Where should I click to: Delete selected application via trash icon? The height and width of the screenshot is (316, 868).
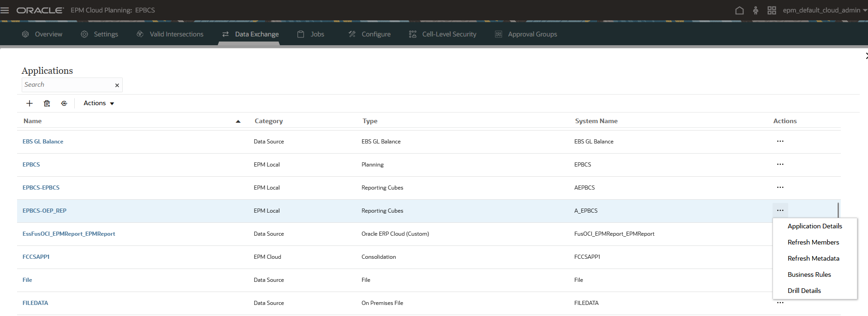(x=47, y=103)
